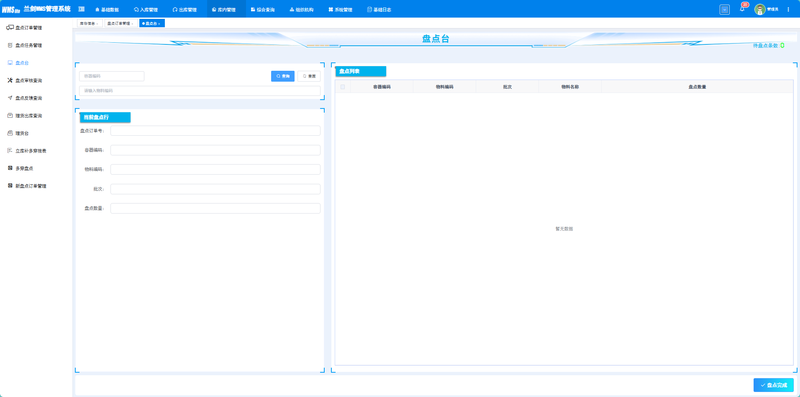Focus the 盘点数量 input field
This screenshot has width=800, height=397.
click(215, 208)
